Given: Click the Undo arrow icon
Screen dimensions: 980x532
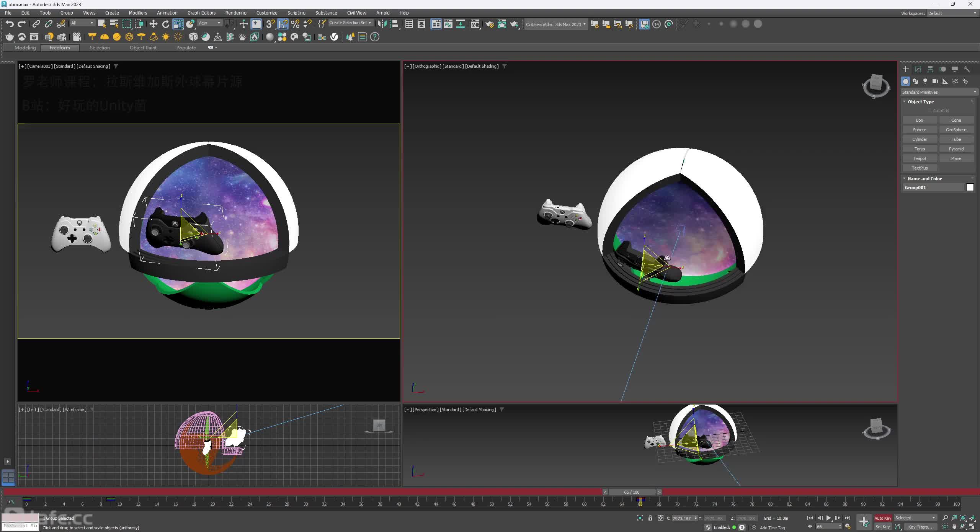Looking at the screenshot, I should [10, 24].
